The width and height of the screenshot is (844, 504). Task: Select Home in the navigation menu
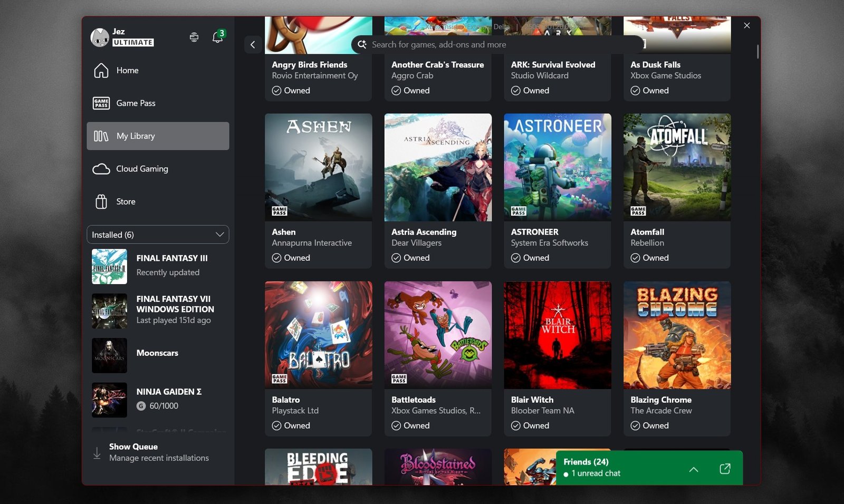coord(127,70)
